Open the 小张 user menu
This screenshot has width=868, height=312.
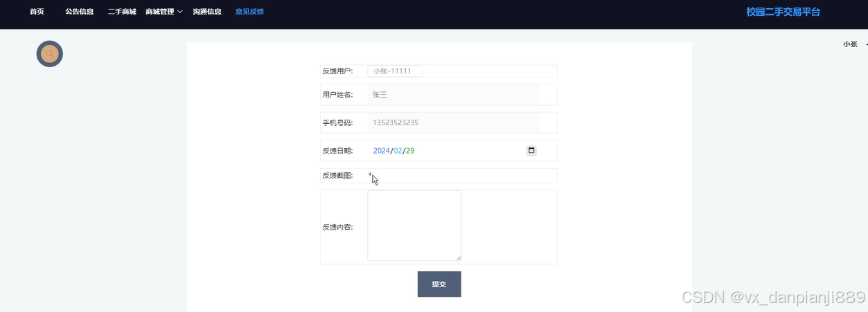(854, 44)
